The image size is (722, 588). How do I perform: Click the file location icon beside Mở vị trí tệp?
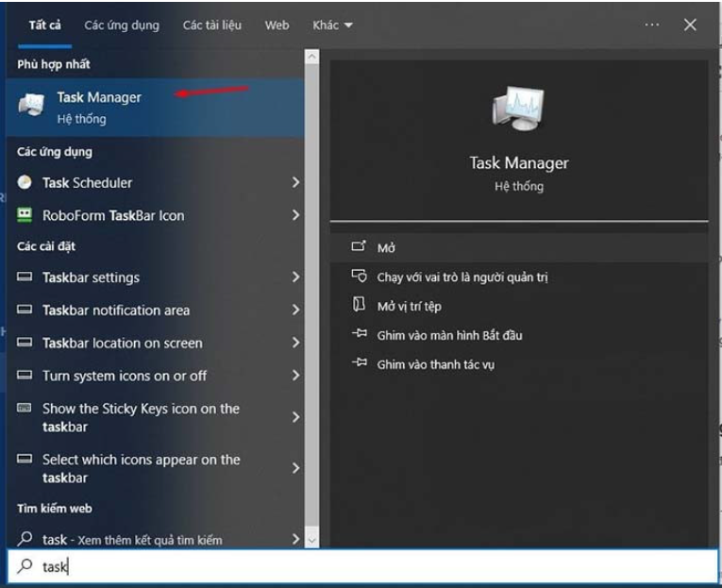359,305
